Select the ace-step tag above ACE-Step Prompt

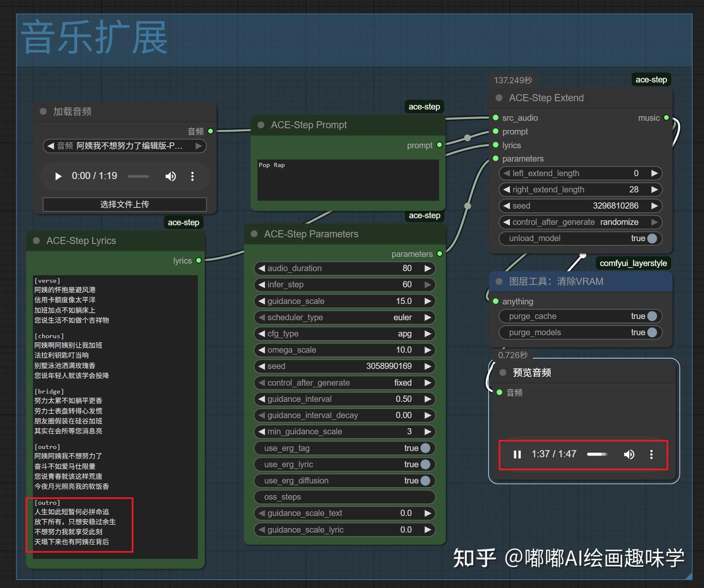tap(423, 106)
